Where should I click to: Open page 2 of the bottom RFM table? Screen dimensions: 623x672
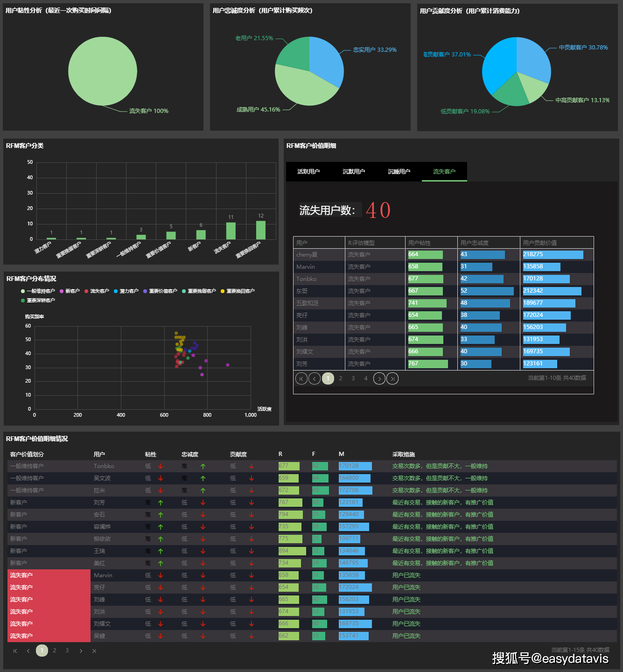coord(55,651)
